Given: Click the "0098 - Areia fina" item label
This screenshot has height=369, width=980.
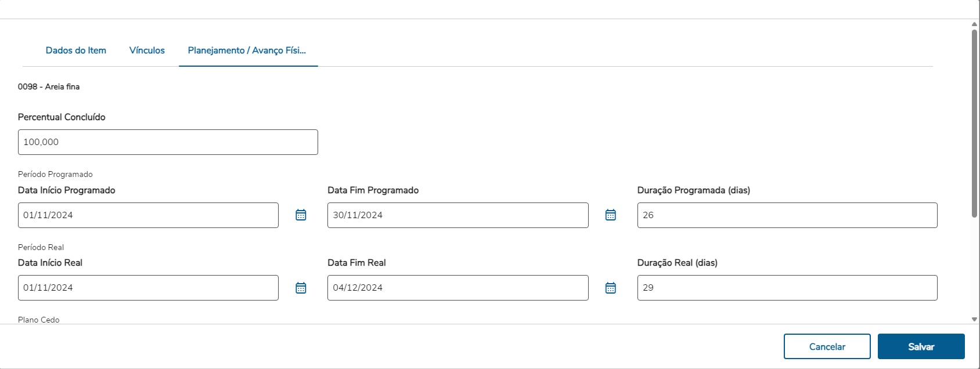Looking at the screenshot, I should click(x=49, y=87).
